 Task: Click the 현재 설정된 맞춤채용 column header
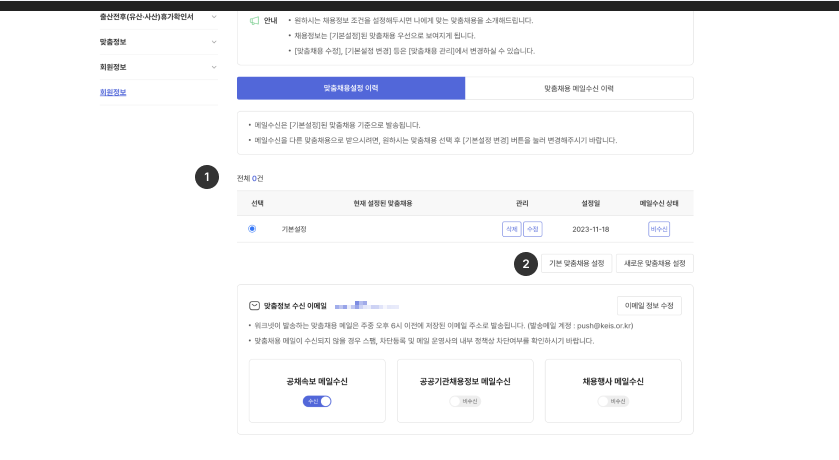point(383,203)
